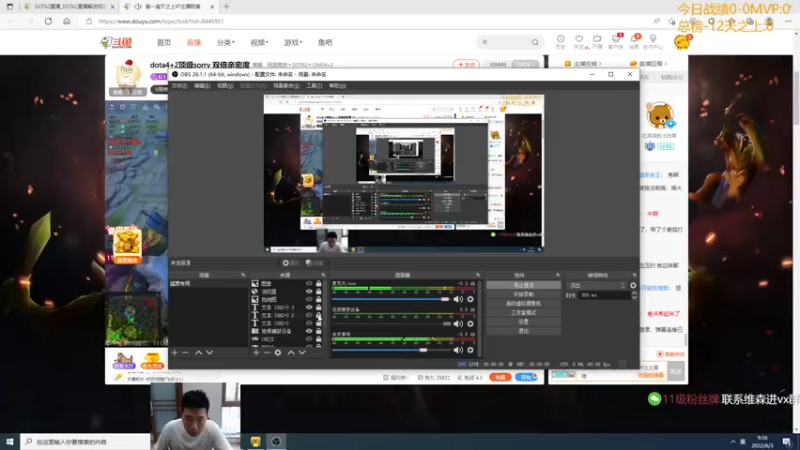Open Douyu watch history clock icon

561,39
